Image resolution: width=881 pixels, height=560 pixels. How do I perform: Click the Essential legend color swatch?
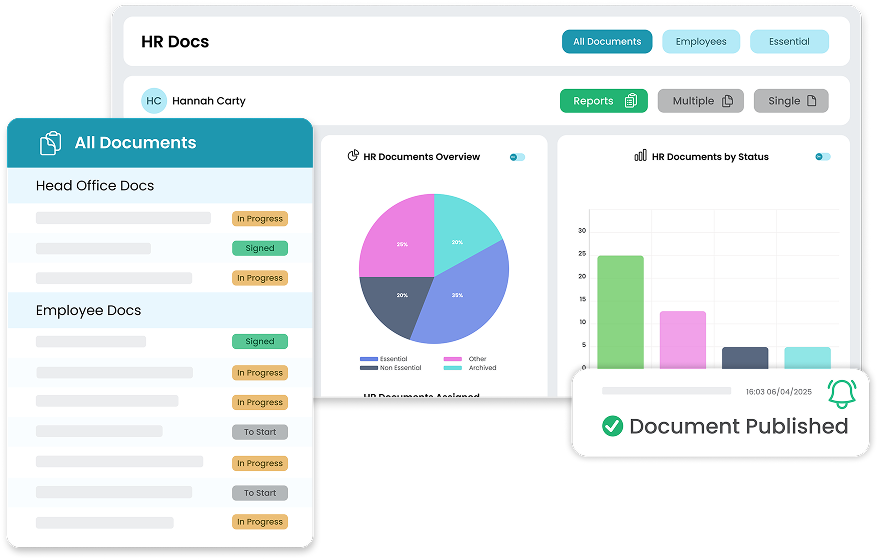(x=369, y=359)
